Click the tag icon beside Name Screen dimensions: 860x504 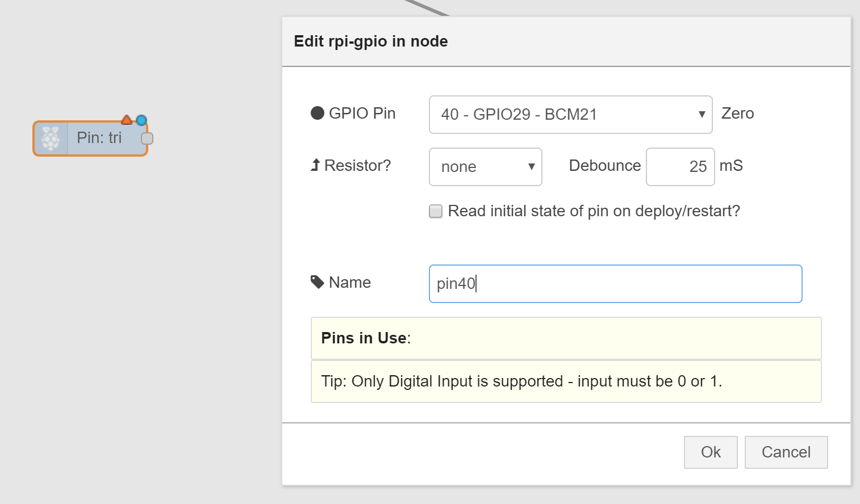coord(317,282)
